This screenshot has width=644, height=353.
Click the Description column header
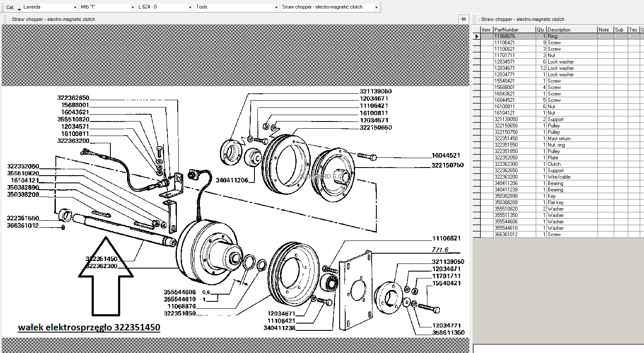point(572,30)
